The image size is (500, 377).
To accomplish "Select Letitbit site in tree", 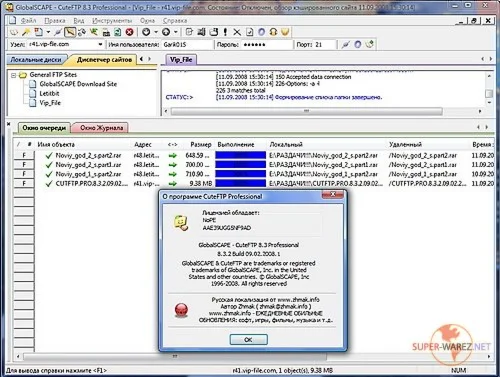I will (49, 94).
